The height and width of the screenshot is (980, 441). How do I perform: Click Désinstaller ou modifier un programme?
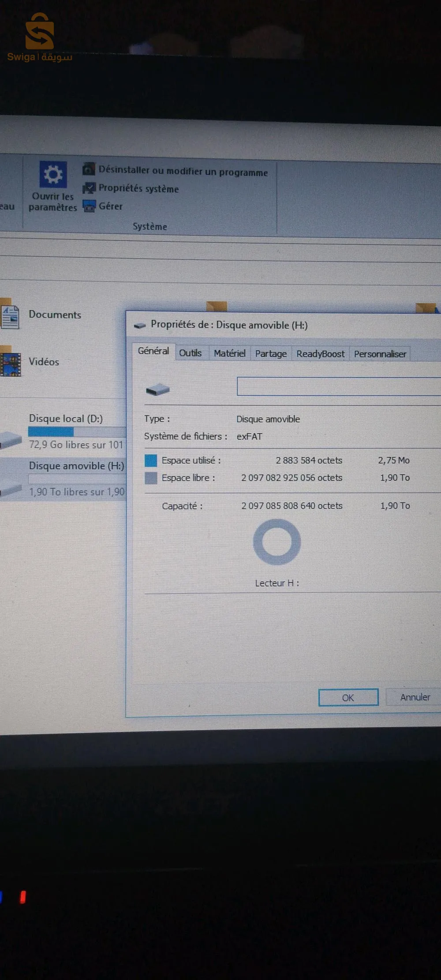tap(183, 171)
